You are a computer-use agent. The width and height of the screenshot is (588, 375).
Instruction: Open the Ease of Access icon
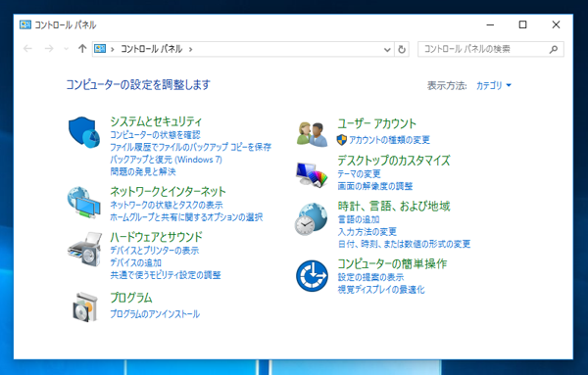click(x=312, y=276)
